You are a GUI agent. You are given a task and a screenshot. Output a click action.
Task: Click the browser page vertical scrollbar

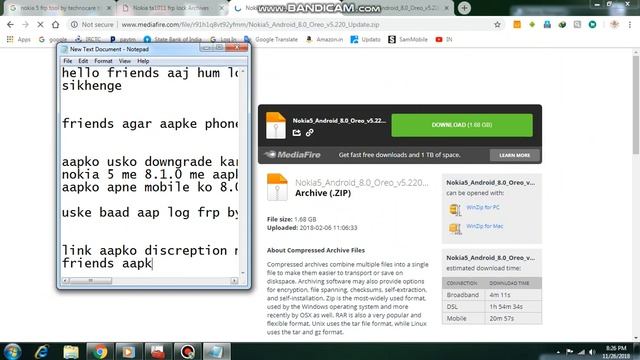tap(636, 105)
